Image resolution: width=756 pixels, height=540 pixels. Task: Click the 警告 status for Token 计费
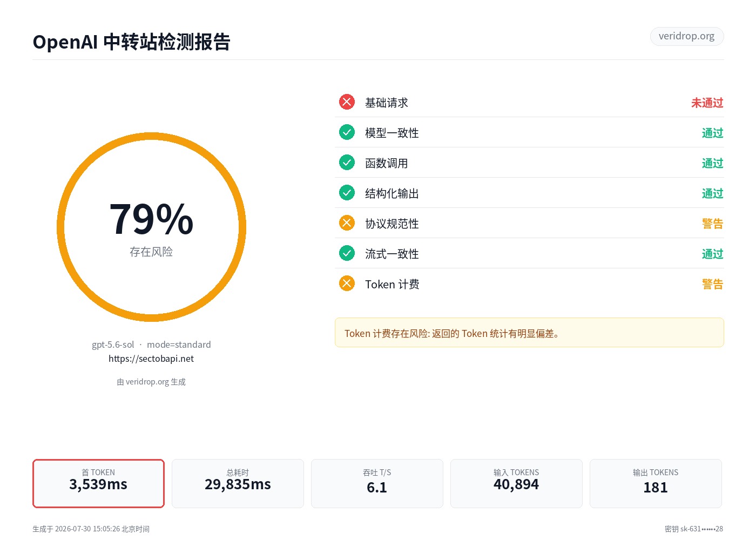pos(712,284)
